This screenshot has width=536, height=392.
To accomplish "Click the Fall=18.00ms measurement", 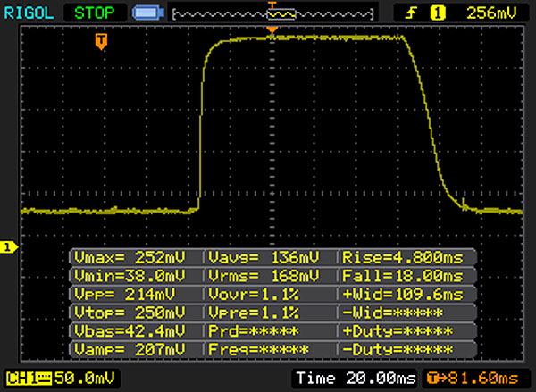I will click(x=403, y=276).
